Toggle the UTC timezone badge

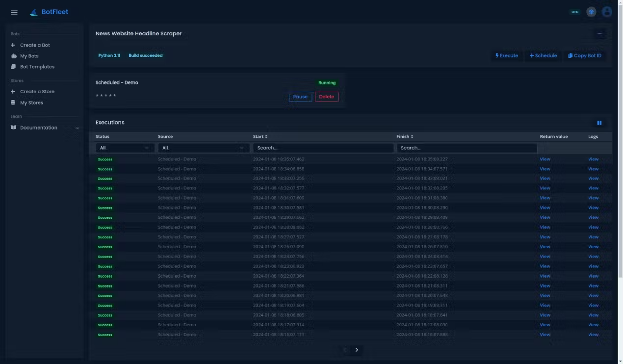click(575, 12)
